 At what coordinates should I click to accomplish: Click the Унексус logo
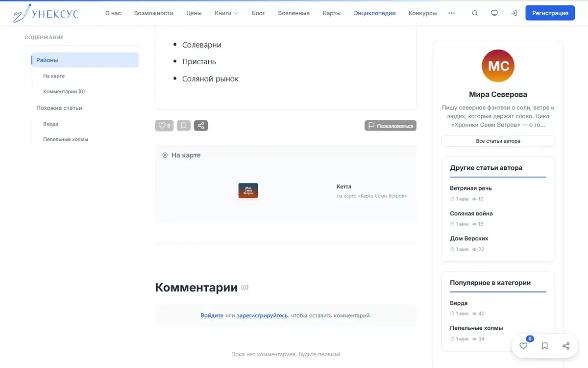pyautogui.click(x=46, y=13)
